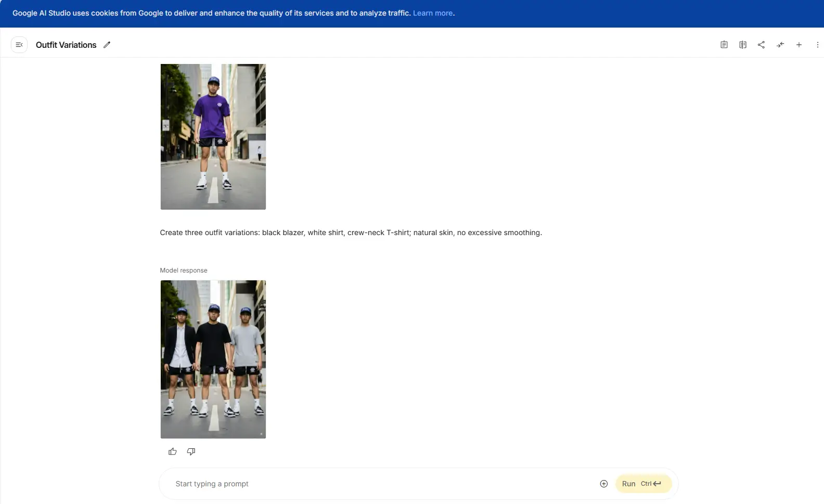824x504 pixels.
Task: Edit the Outfit Variations title pencil icon
Action: (107, 45)
